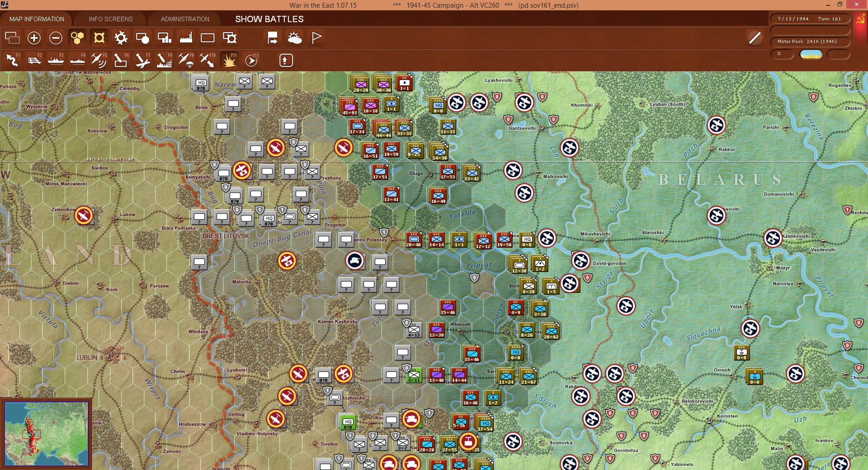
Task: Toggle F11 show battles mode
Action: (x=229, y=60)
